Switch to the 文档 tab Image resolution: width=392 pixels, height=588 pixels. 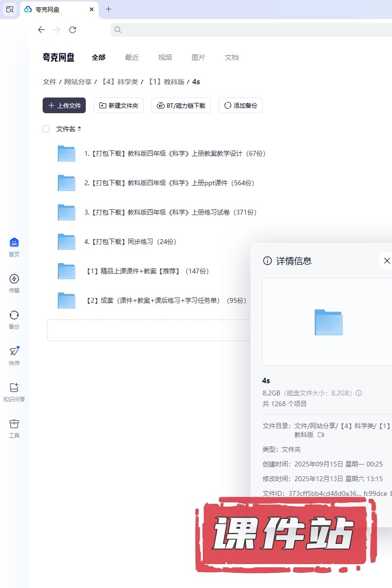click(x=232, y=57)
